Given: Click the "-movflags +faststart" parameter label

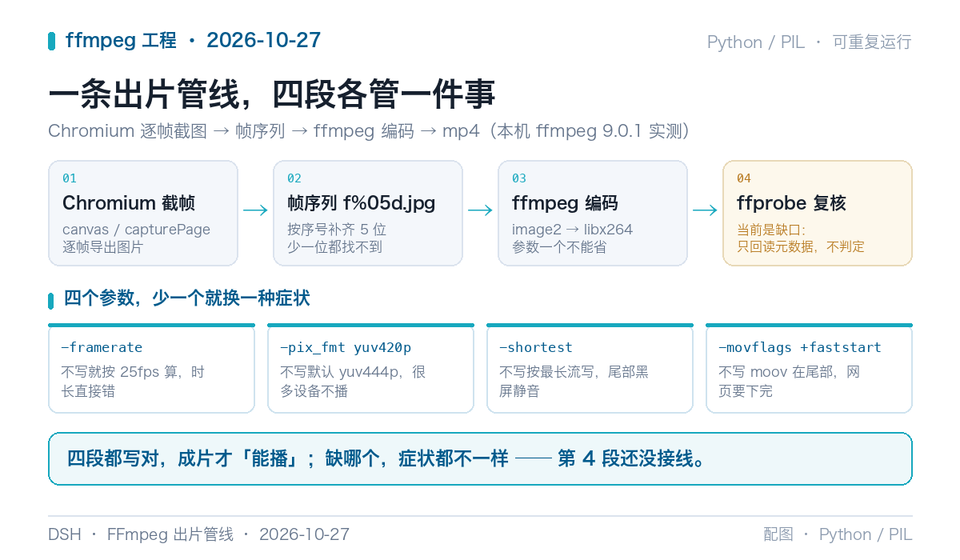Looking at the screenshot, I should (x=800, y=347).
